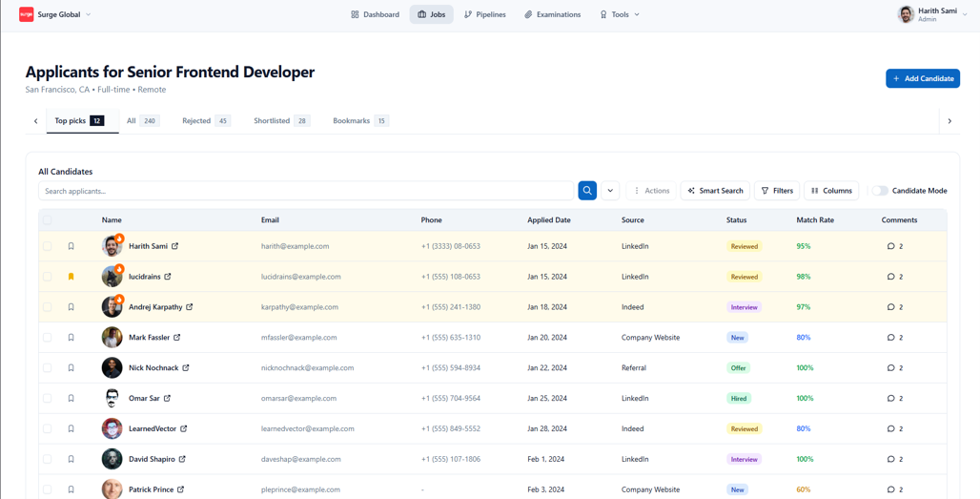Switch to the Shortlisted tab
Screen dimensions: 980x499
coord(280,121)
